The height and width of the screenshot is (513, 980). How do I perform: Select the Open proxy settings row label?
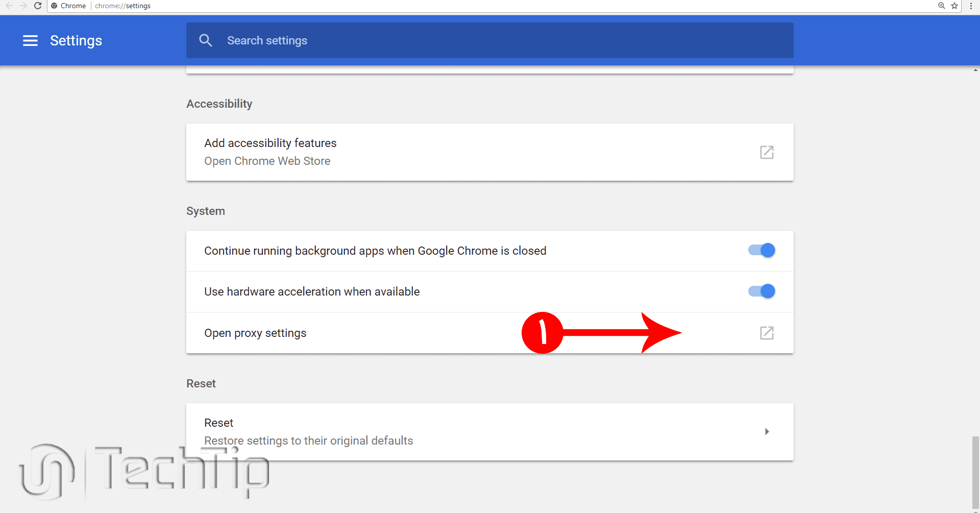pos(255,333)
